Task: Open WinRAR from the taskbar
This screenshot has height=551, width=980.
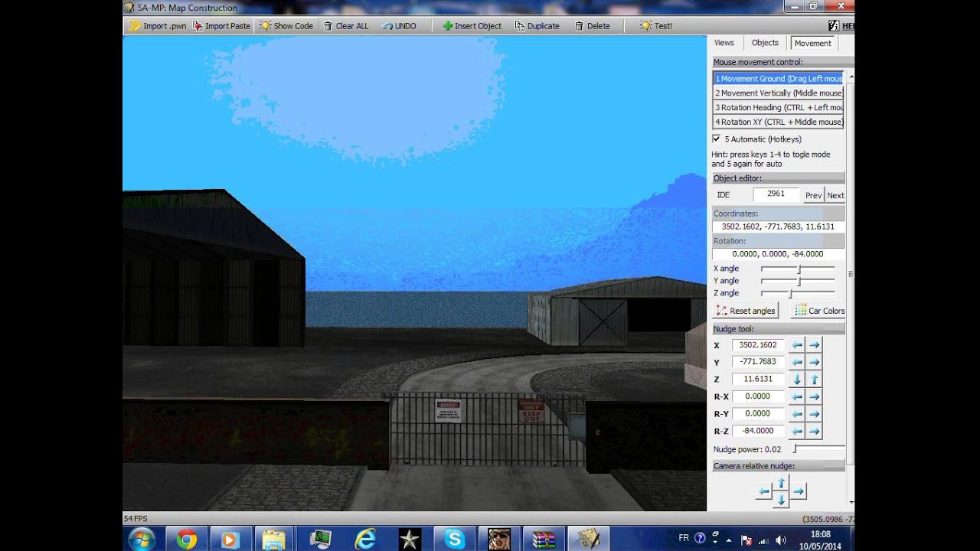Action: (x=544, y=539)
